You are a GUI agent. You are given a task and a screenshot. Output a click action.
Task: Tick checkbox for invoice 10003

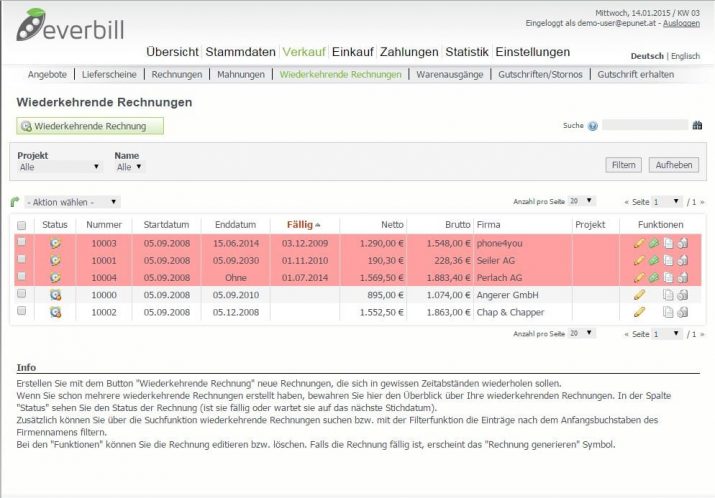[21, 243]
